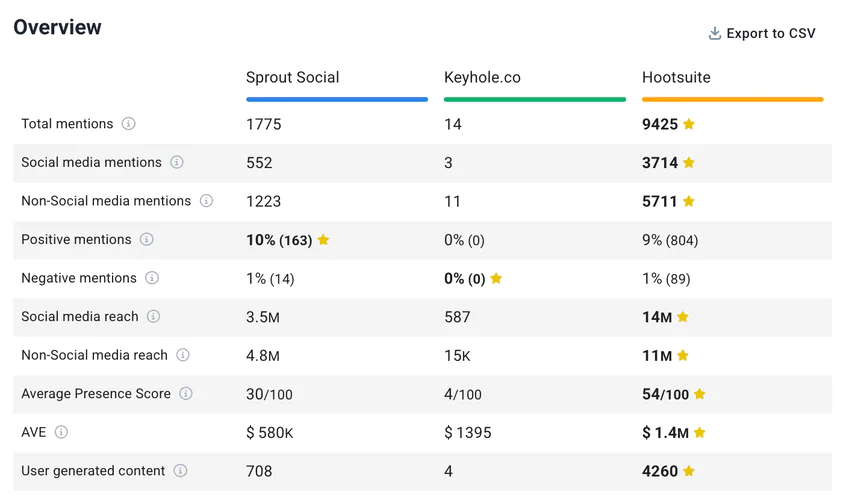Image resolution: width=843 pixels, height=500 pixels.
Task: Click Sprout Social's 1775 total mentions value
Action: point(263,124)
